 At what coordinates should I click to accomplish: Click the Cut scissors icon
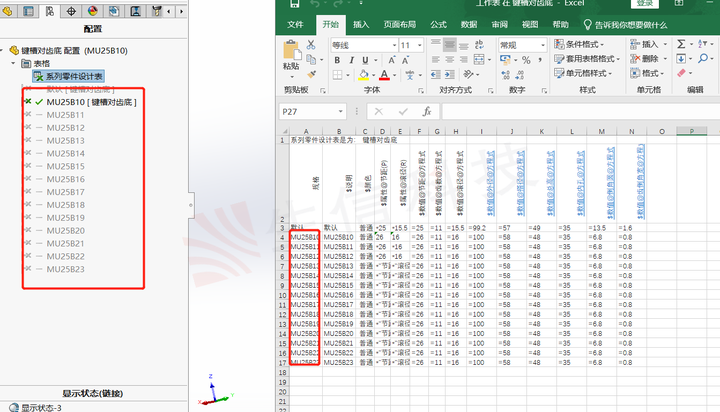pos(311,45)
